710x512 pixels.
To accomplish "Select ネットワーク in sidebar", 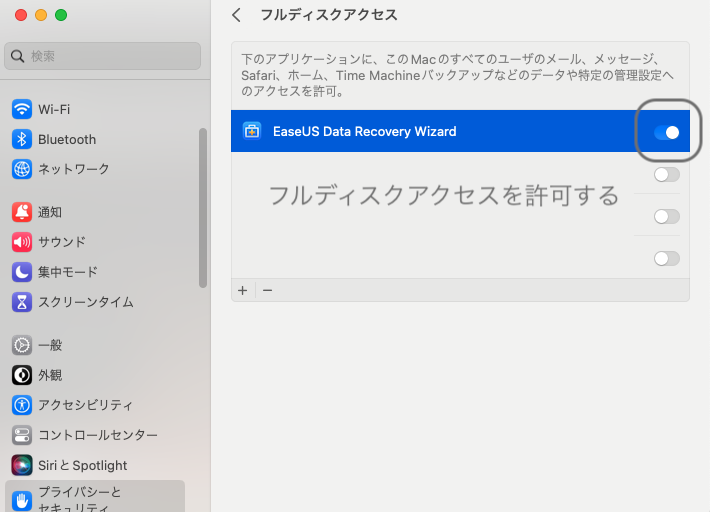I will tap(74, 169).
